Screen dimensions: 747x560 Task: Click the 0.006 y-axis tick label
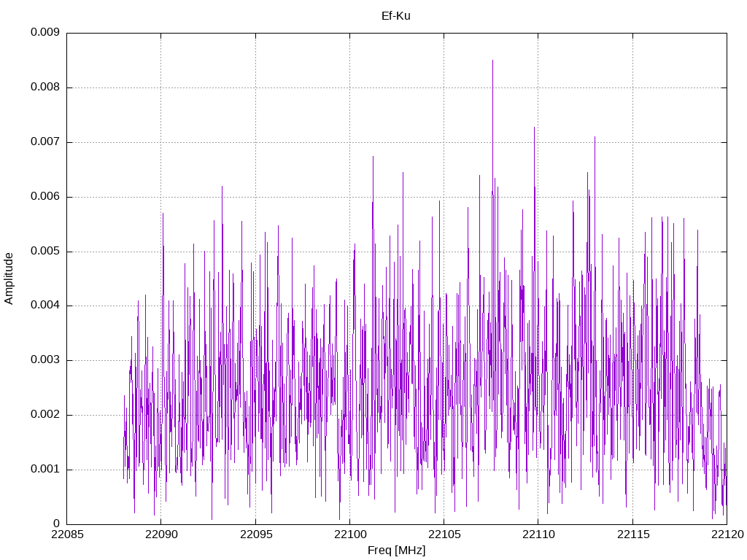(x=45, y=196)
